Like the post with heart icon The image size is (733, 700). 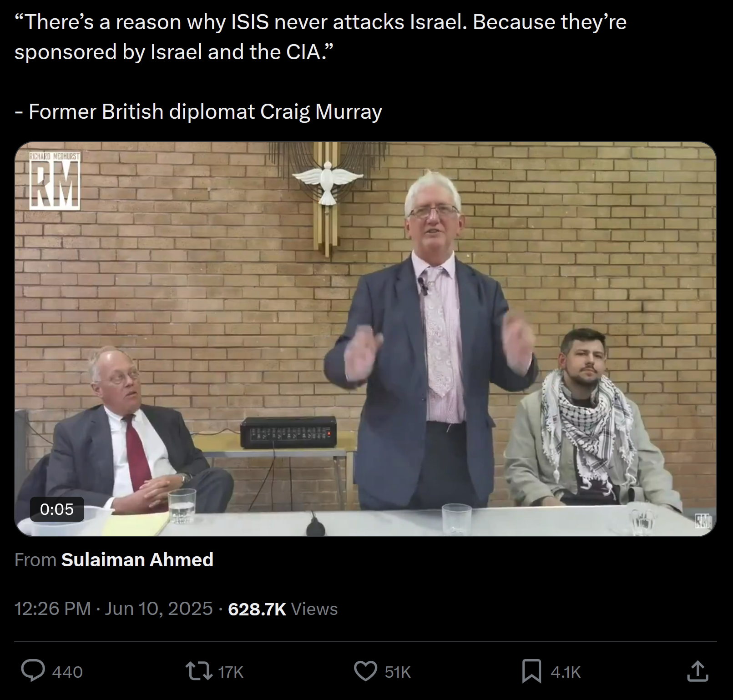366,671
